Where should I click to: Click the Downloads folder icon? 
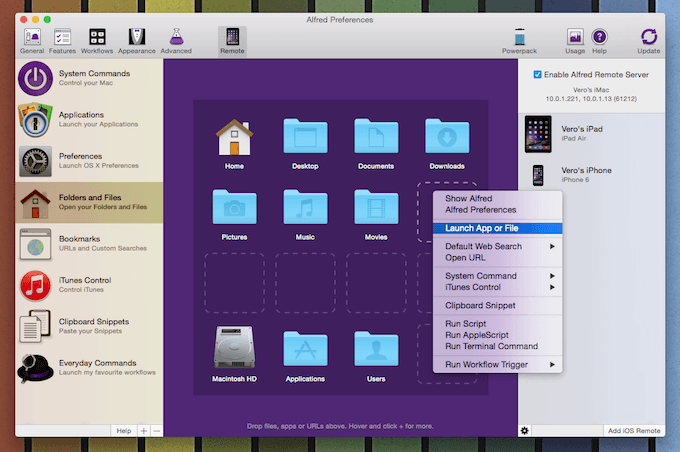pos(447,136)
